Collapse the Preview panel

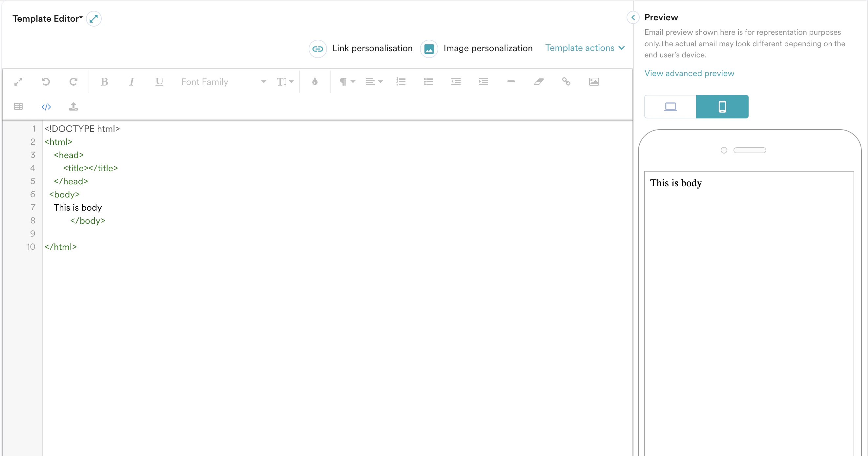point(633,17)
